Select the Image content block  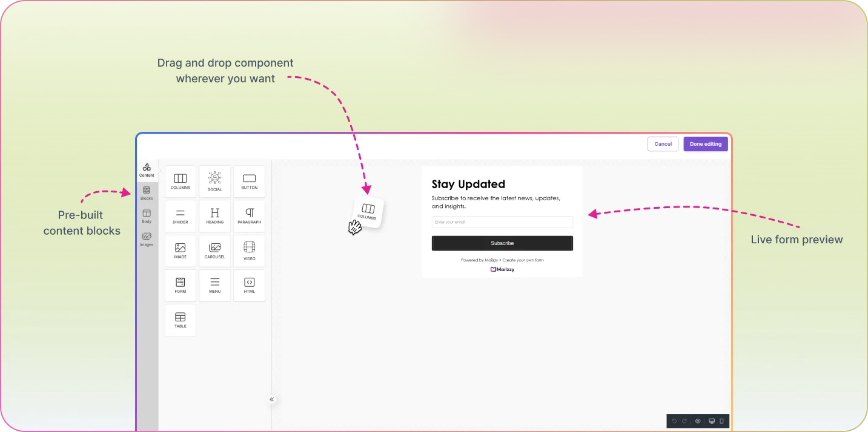(181, 251)
